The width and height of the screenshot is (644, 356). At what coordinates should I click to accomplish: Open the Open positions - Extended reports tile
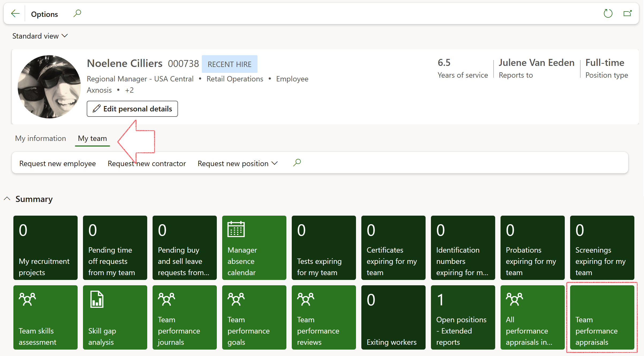(x=463, y=317)
